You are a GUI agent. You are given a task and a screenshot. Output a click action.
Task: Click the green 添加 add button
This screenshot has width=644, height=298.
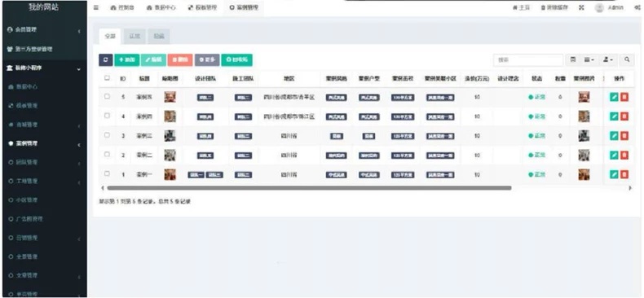pos(127,60)
